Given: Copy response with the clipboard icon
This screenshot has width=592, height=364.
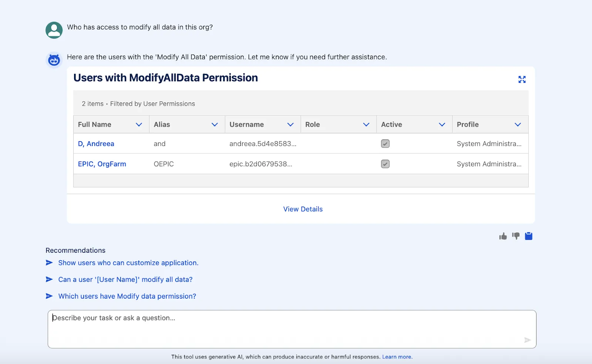Looking at the screenshot, I should click(529, 236).
